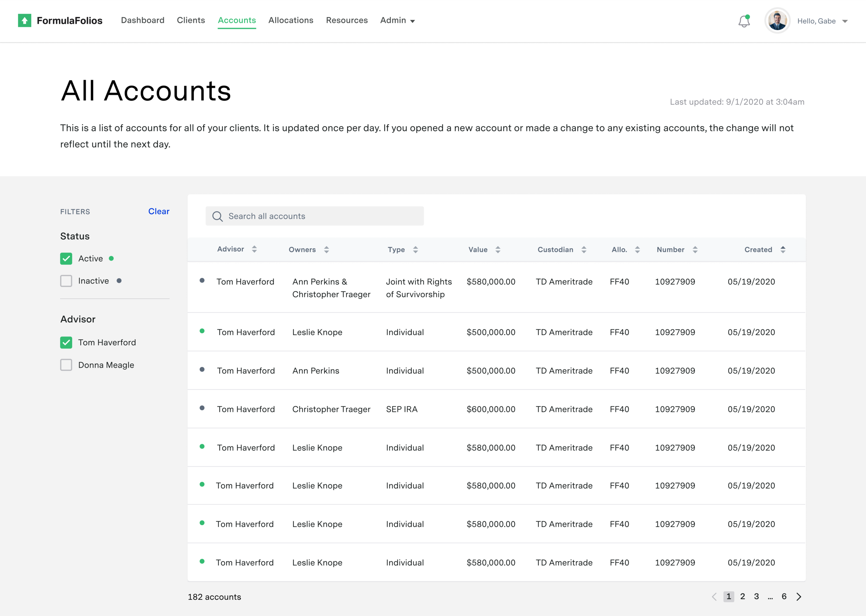Open the Clients tab
866x616 pixels.
click(x=191, y=20)
